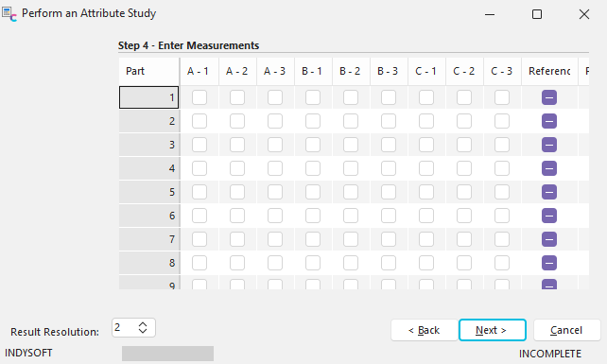Image resolution: width=607 pixels, height=364 pixels.
Task: Select the Reference column header
Action: pos(549,71)
